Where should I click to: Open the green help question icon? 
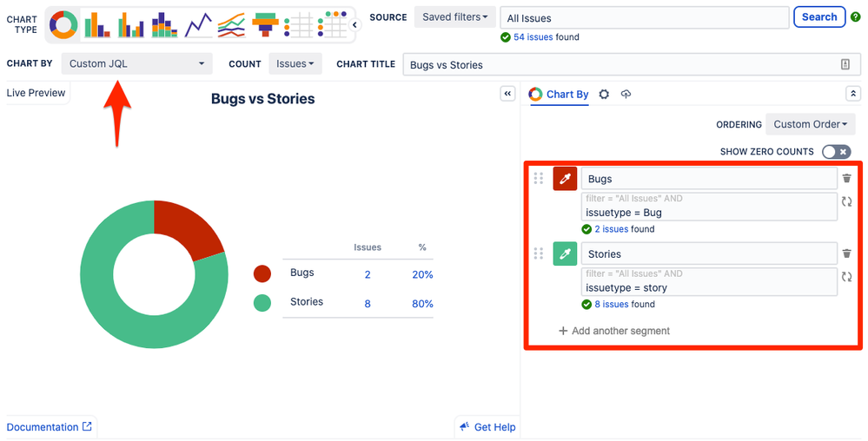(855, 17)
